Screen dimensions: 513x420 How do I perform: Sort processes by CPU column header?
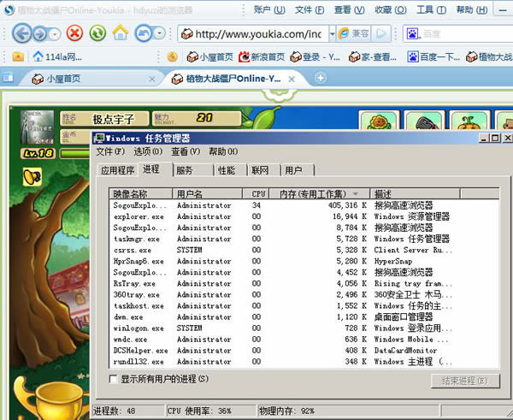click(256, 194)
